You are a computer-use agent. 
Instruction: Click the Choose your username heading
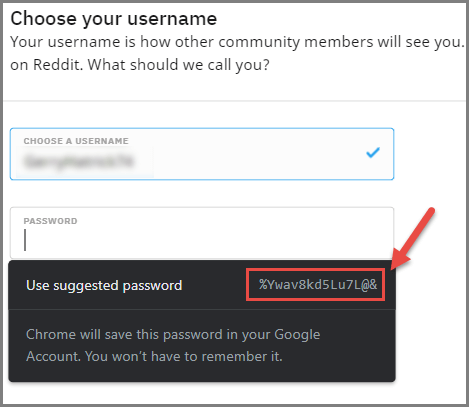pos(114,18)
